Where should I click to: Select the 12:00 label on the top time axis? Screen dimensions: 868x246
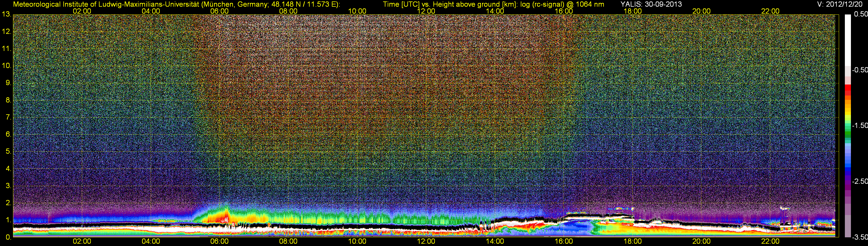(426, 11)
